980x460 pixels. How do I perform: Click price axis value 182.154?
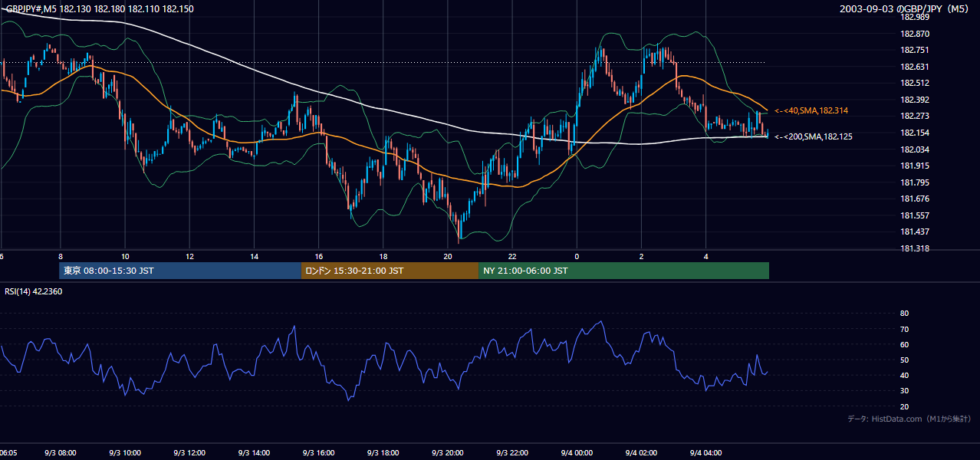pyautogui.click(x=915, y=133)
